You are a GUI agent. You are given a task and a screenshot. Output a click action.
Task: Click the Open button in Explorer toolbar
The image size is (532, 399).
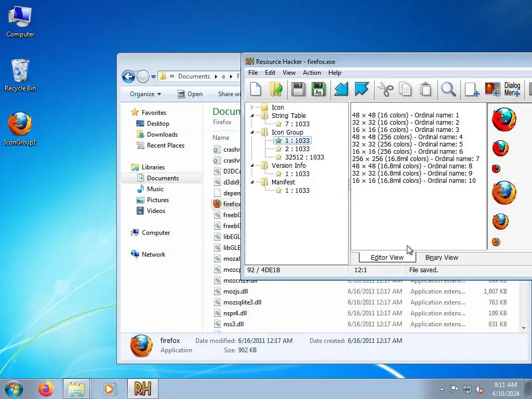coord(190,94)
